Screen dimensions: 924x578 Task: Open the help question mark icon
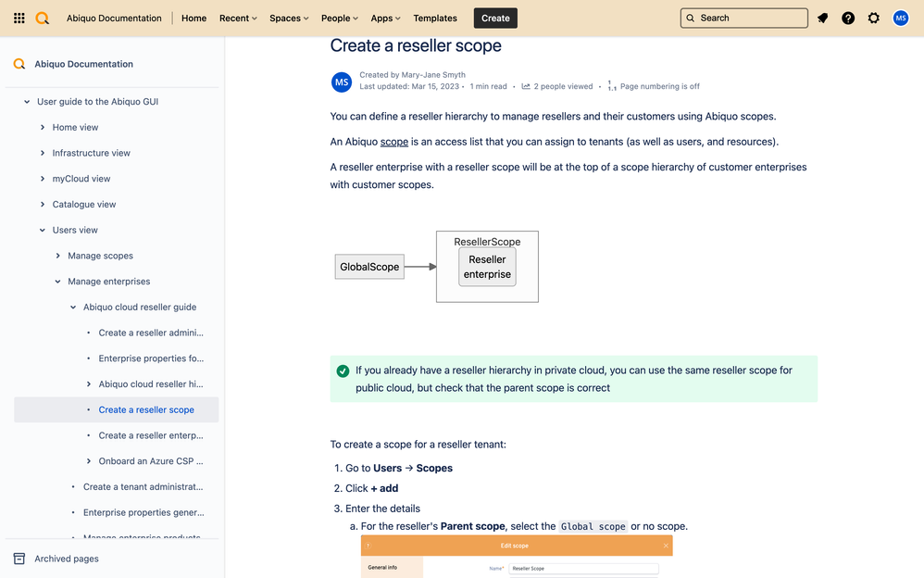pyautogui.click(x=848, y=19)
